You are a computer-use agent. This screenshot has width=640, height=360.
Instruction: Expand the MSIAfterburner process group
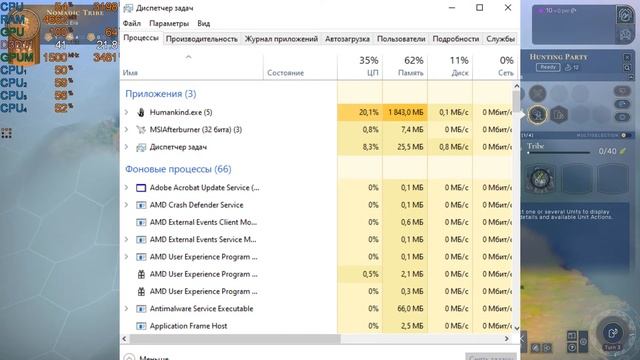tap(127, 130)
